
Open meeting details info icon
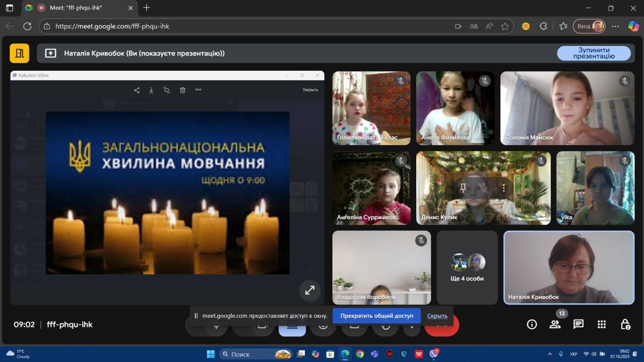coord(532,324)
